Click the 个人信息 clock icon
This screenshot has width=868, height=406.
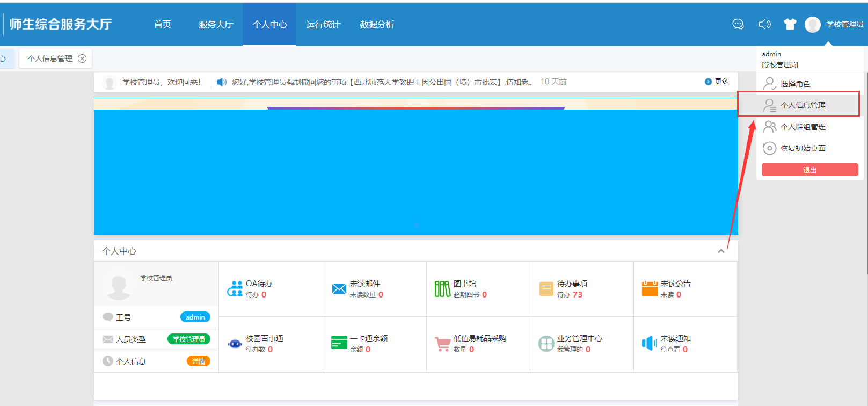(107, 361)
